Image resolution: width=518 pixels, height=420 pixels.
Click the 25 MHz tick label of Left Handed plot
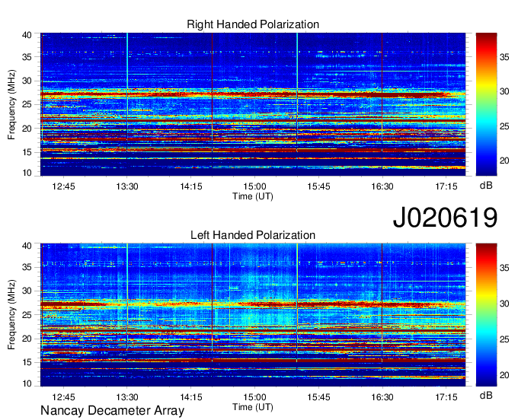point(27,315)
